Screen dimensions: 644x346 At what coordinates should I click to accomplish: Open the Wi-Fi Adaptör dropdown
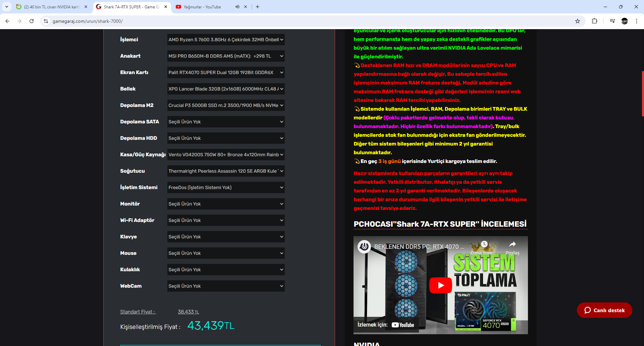(226, 220)
